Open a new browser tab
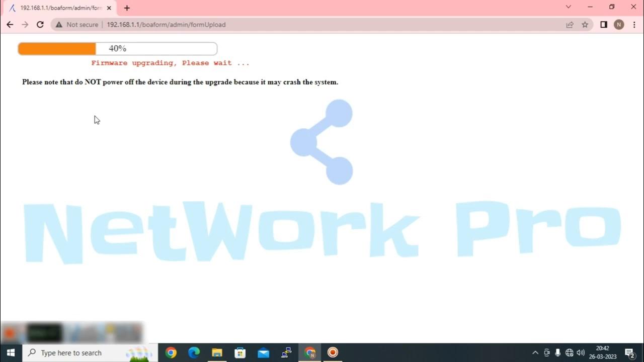 (127, 8)
